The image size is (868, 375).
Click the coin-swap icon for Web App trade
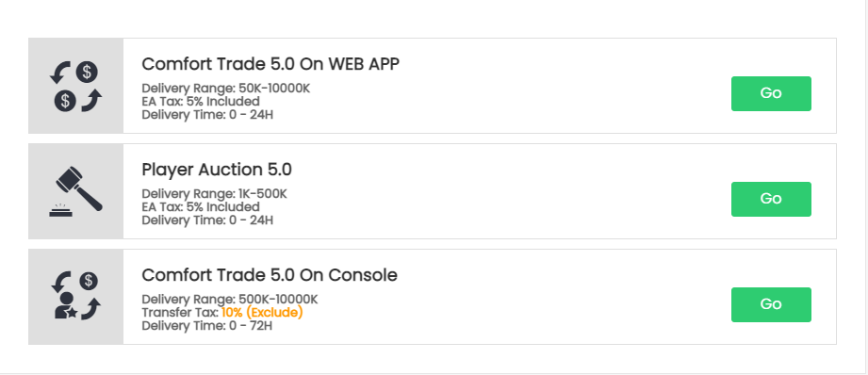pos(75,86)
